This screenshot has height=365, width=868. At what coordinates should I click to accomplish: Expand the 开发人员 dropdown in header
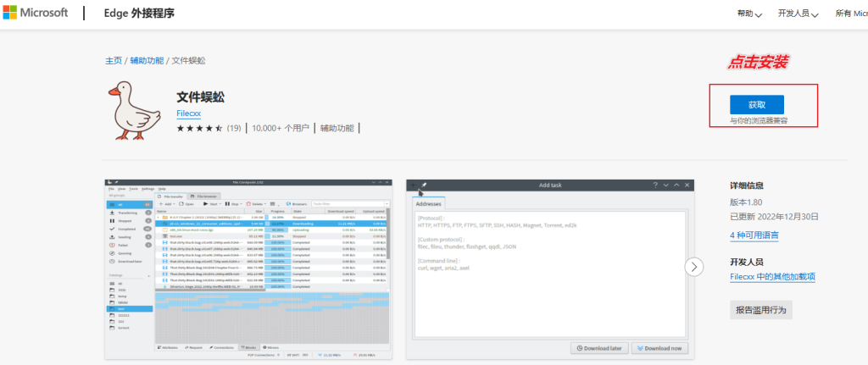pos(800,14)
